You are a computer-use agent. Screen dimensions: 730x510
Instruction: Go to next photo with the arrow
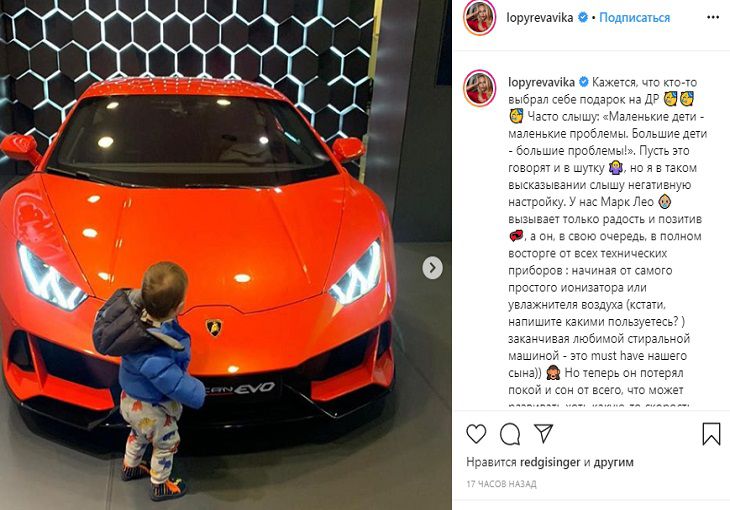[433, 268]
